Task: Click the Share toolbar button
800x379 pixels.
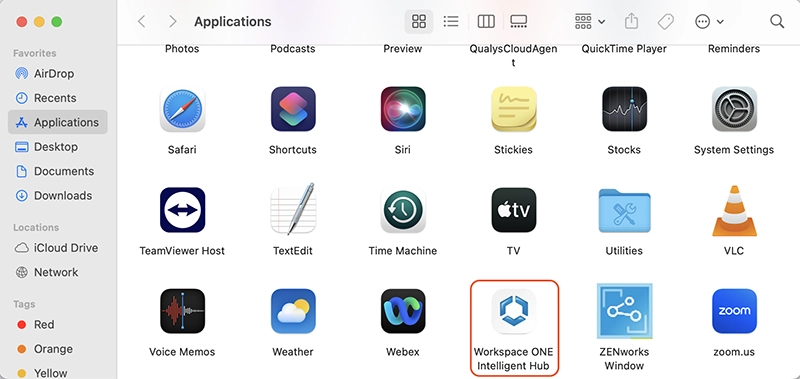Action: [632, 21]
